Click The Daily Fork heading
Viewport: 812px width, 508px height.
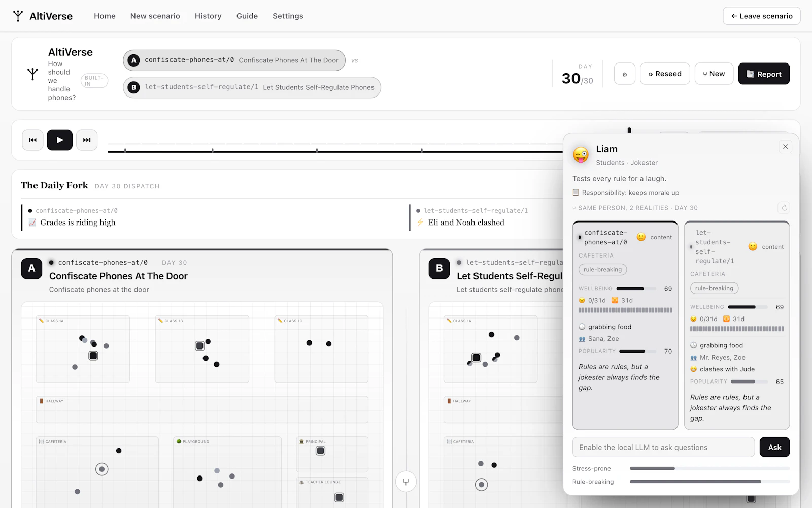click(x=54, y=185)
